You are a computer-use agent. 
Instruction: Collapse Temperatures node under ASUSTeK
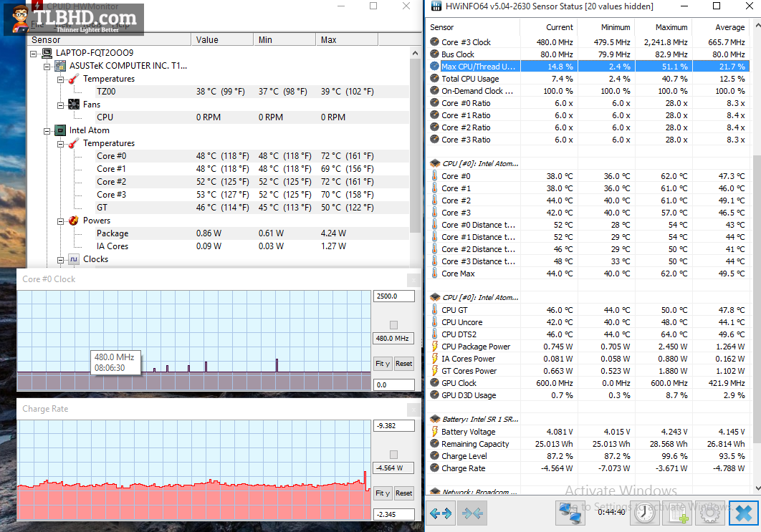point(60,79)
